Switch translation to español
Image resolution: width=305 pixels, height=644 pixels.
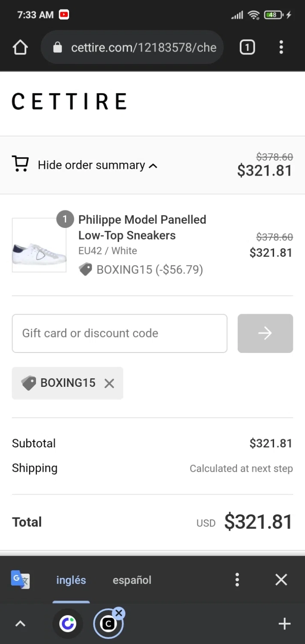[x=132, y=580]
